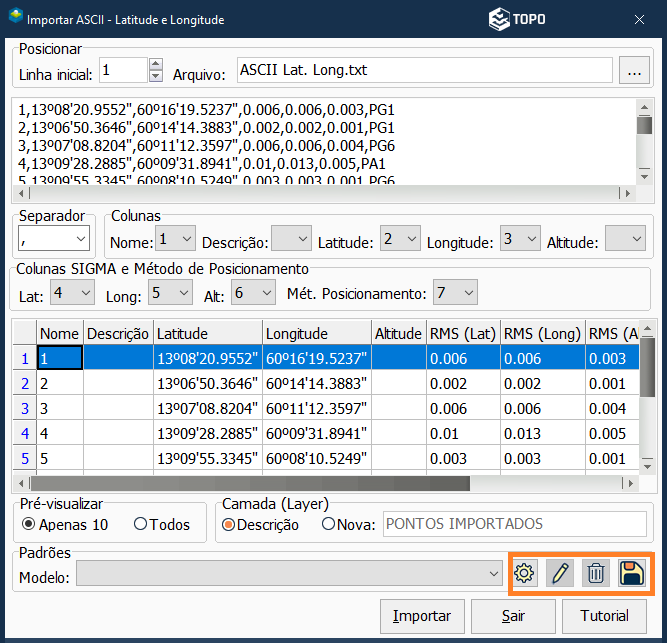Increase Linha inicial with the up arrow
The height and width of the screenshot is (643, 667).
click(155, 65)
